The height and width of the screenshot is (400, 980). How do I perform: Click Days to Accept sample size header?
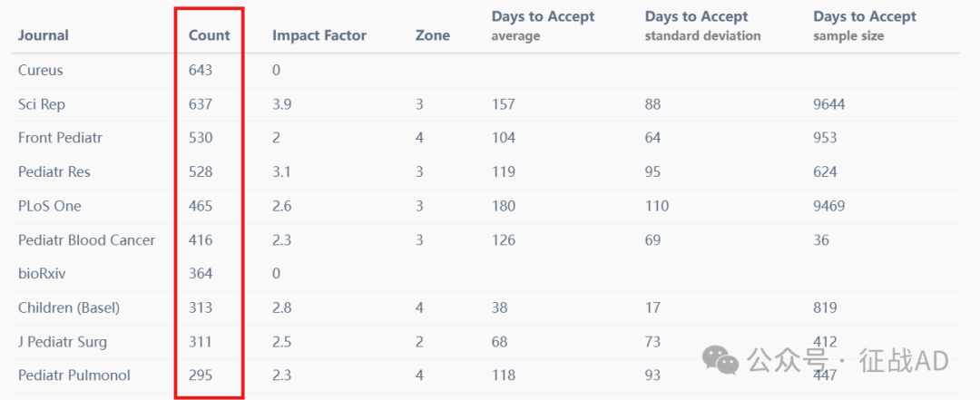(865, 25)
